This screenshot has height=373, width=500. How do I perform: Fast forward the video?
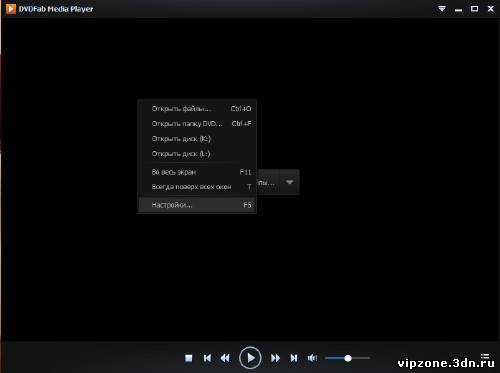(x=275, y=358)
